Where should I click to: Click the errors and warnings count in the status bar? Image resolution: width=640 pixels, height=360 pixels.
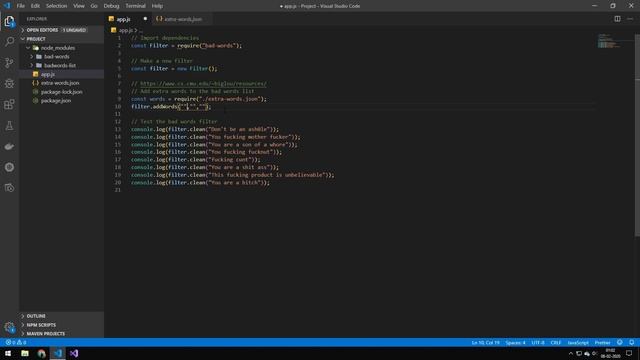point(16,342)
